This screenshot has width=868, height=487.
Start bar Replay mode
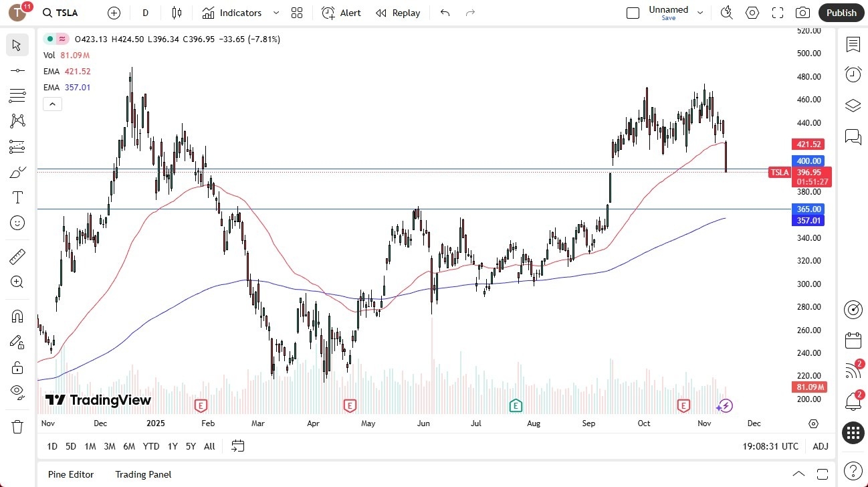(x=398, y=12)
